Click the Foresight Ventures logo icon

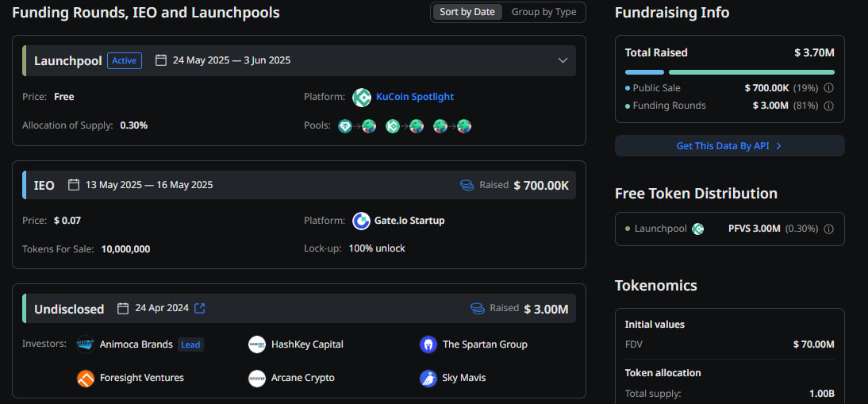click(x=86, y=378)
